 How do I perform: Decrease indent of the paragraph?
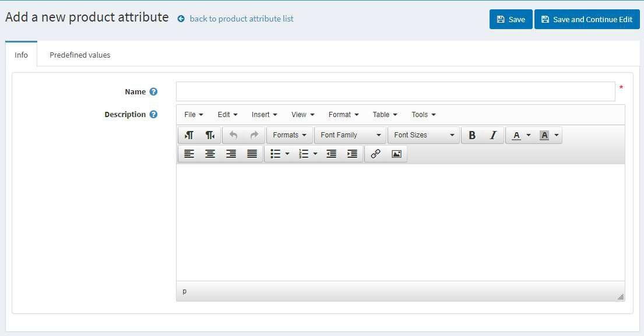point(331,154)
